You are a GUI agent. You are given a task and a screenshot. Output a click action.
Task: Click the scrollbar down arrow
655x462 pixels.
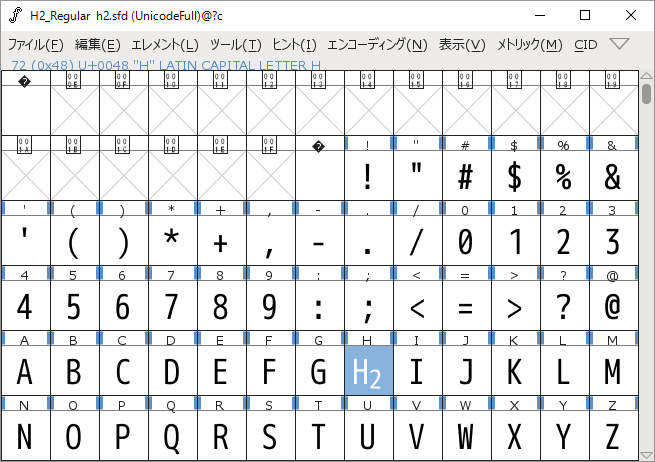tap(646, 455)
